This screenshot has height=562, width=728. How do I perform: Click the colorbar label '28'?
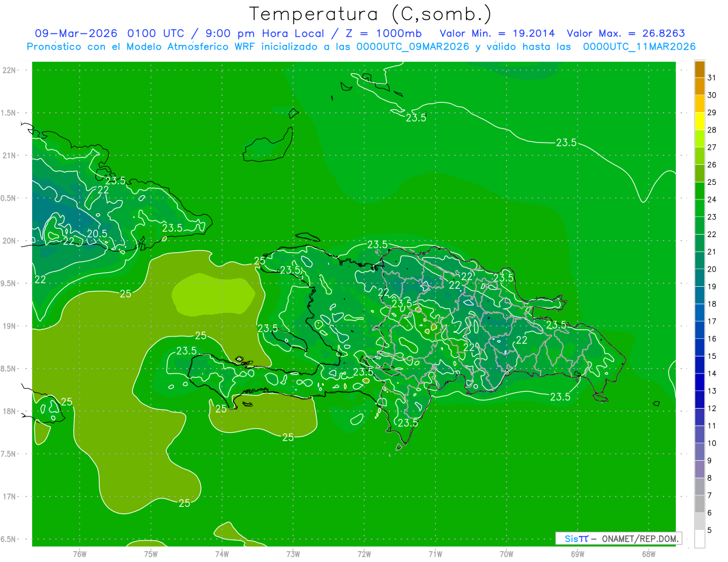click(712, 130)
